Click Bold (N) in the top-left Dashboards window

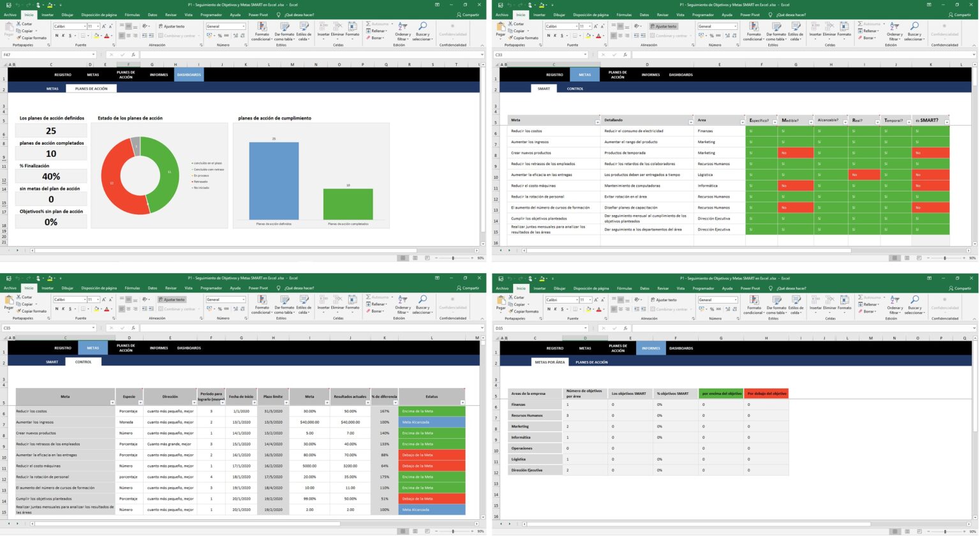pyautogui.click(x=57, y=36)
